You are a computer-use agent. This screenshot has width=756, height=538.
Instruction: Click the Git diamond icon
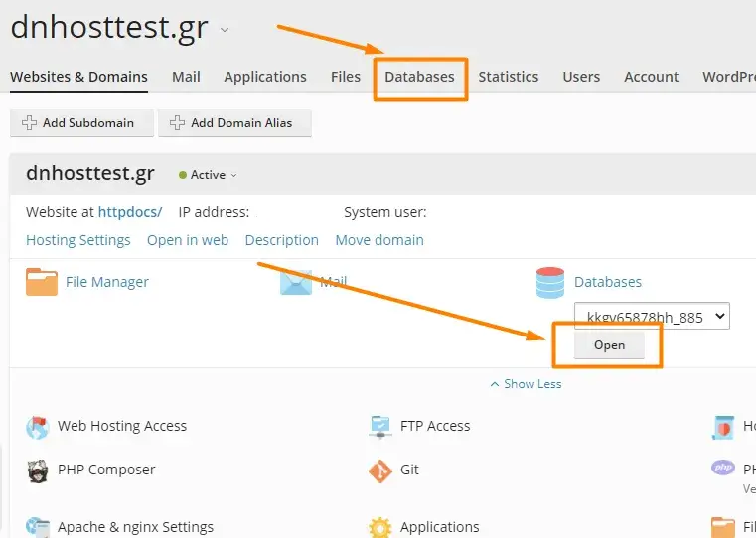[x=380, y=471]
